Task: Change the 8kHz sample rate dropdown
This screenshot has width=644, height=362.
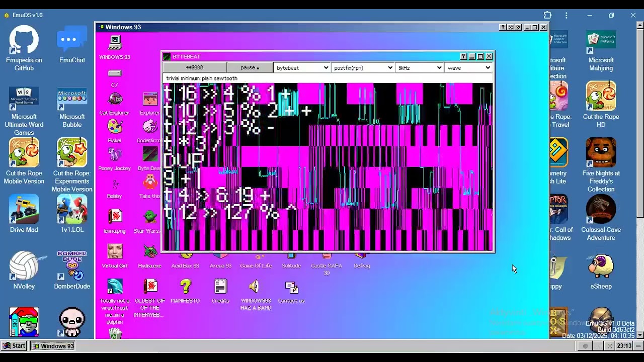Action: click(x=419, y=68)
